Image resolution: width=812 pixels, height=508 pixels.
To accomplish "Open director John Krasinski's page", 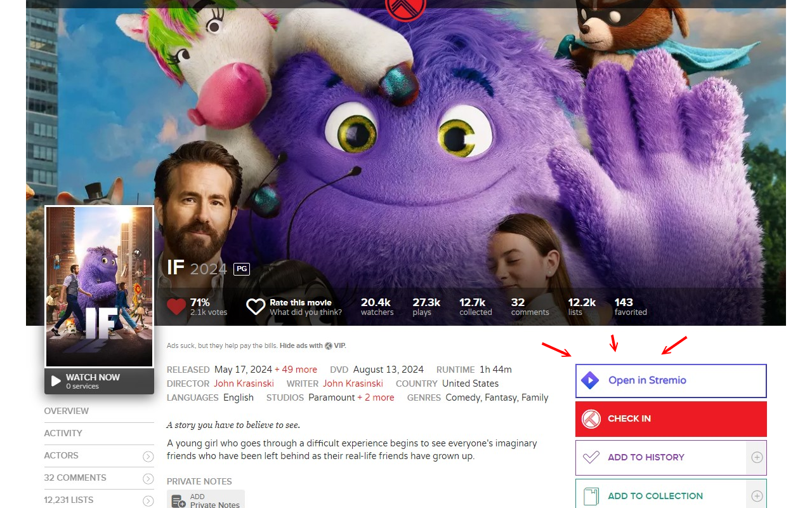I will click(x=244, y=384).
